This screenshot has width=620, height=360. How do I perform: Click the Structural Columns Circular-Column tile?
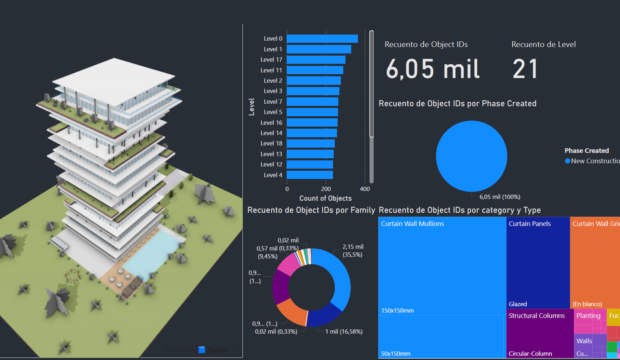[540, 334]
